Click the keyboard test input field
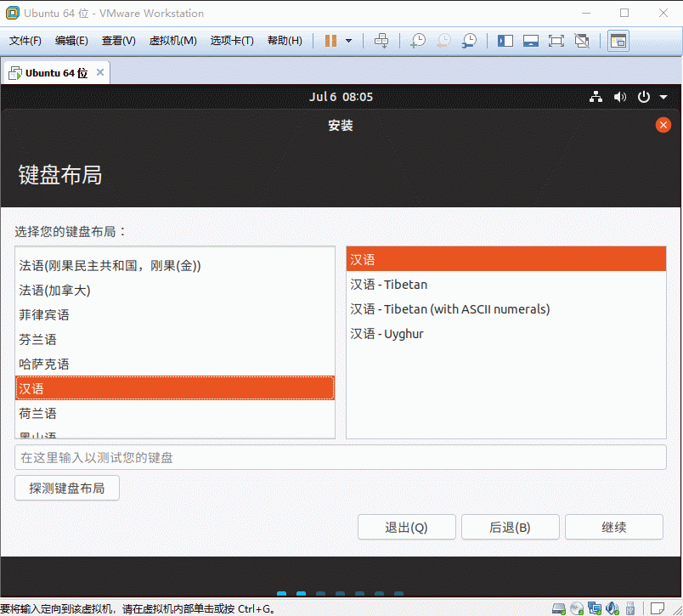The height and width of the screenshot is (616, 683). click(340, 457)
